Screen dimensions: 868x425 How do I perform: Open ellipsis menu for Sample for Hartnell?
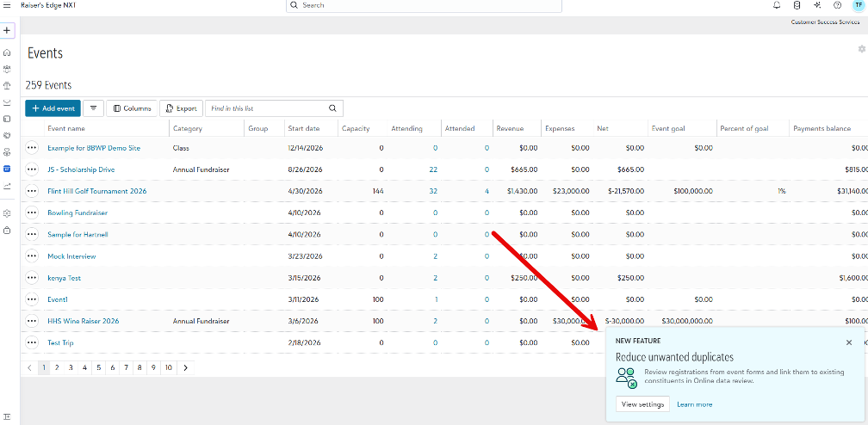(x=32, y=234)
